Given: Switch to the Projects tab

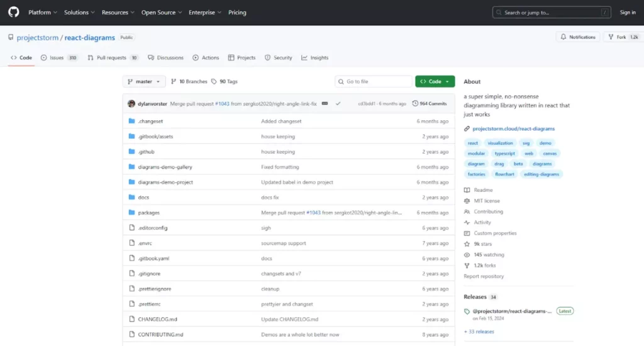Looking at the screenshot, I should [x=242, y=57].
